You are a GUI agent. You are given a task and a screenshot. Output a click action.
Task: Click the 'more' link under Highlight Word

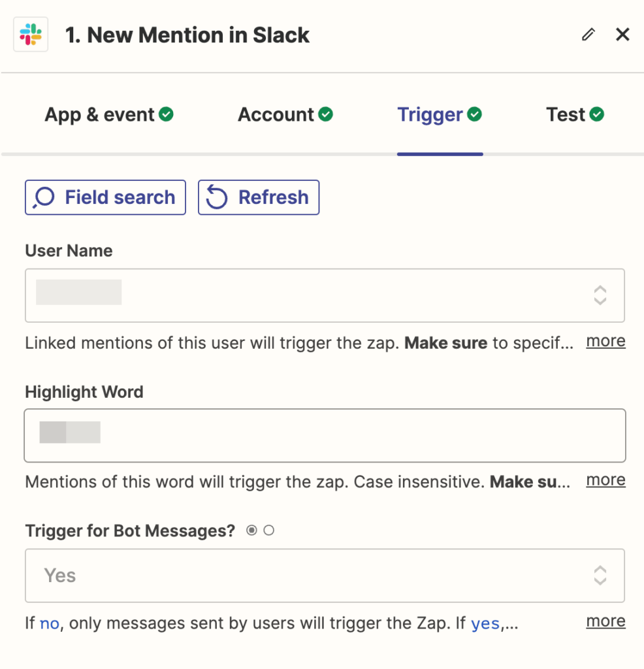605,480
